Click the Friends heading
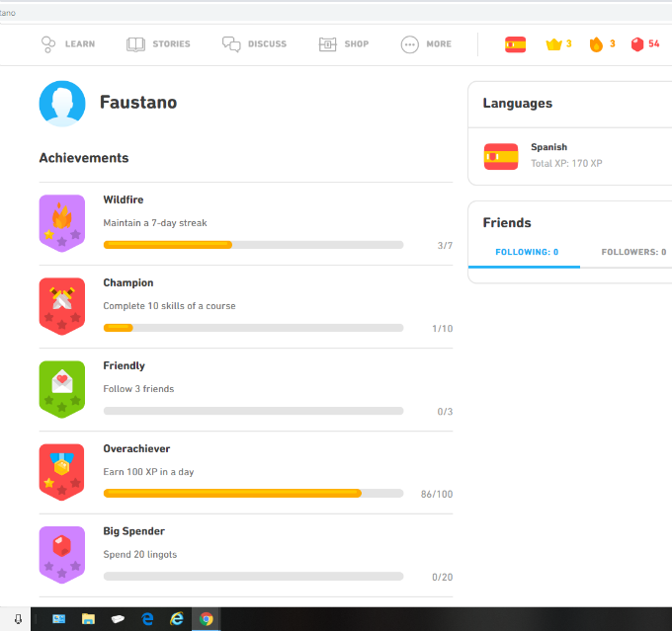This screenshot has height=631, width=672. [x=507, y=223]
